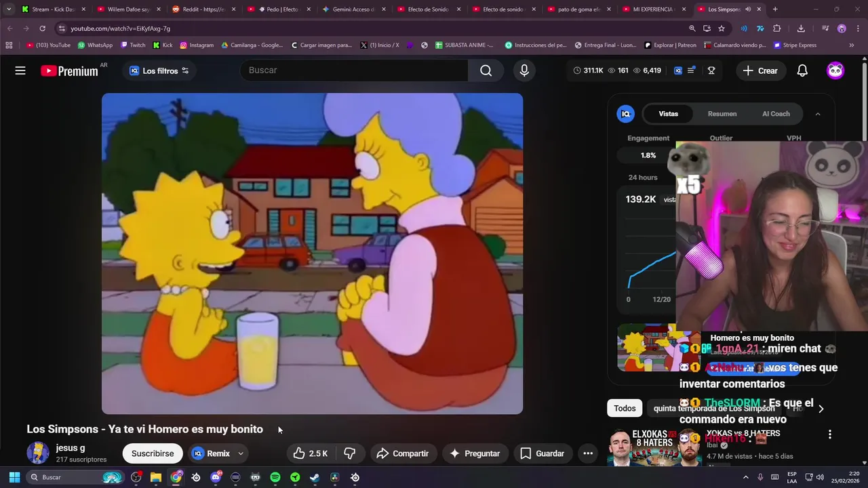
Task: Switch to the Vistas tab
Action: click(668, 114)
